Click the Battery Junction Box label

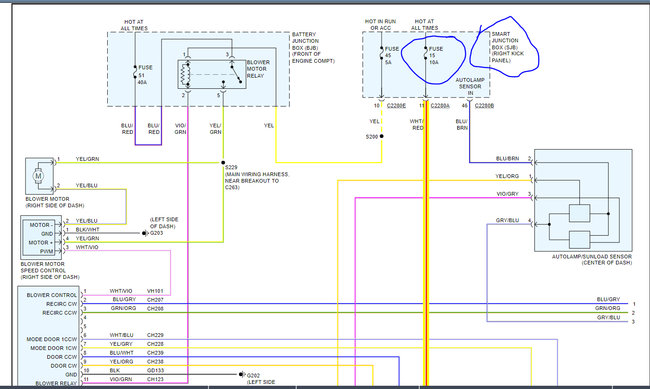coord(313,47)
